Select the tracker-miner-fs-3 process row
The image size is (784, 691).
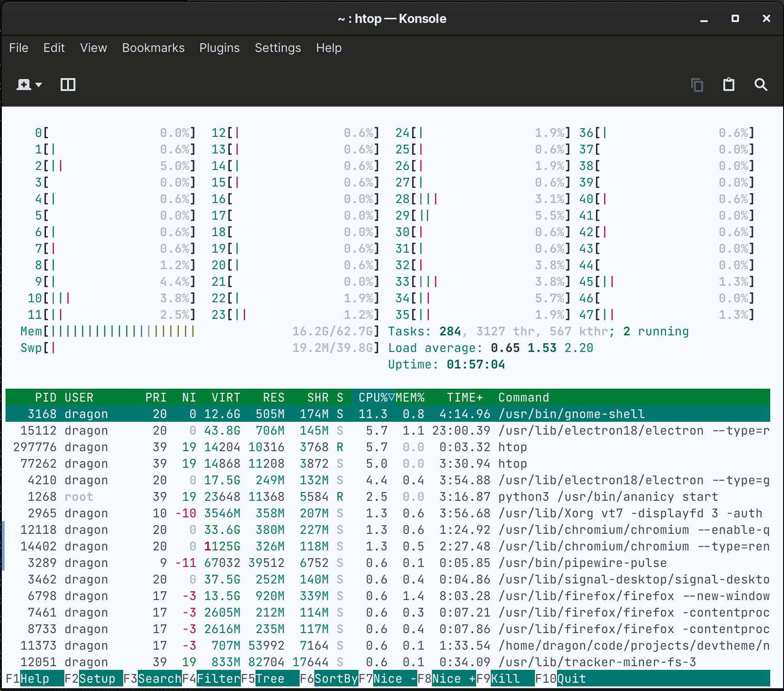pos(388,662)
